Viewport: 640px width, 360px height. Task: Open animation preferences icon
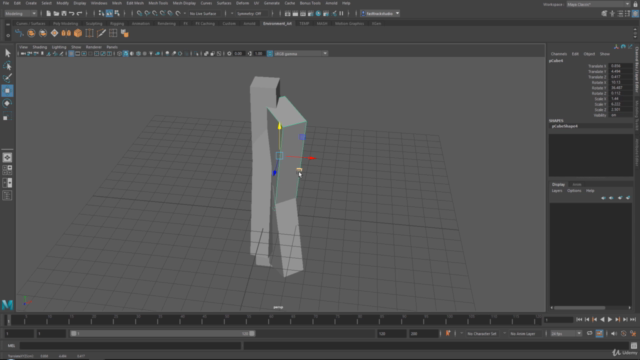[x=633, y=333]
